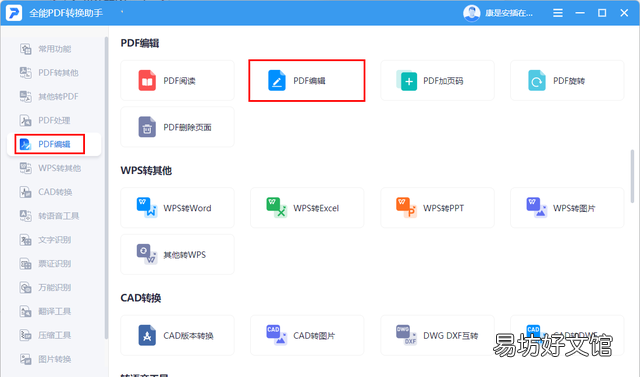The width and height of the screenshot is (640, 377).
Task: Click the 票证识别 sidebar icon
Action: (25, 264)
